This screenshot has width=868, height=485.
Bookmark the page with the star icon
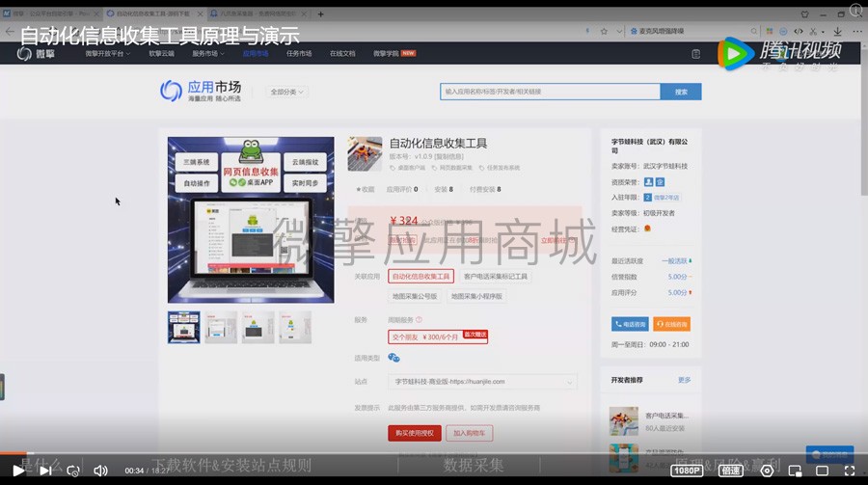click(x=604, y=32)
